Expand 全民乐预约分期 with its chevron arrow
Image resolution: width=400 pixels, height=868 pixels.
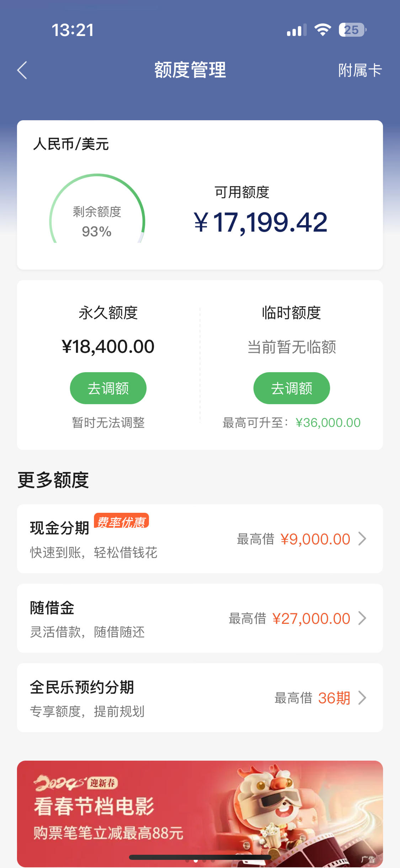[x=362, y=698]
